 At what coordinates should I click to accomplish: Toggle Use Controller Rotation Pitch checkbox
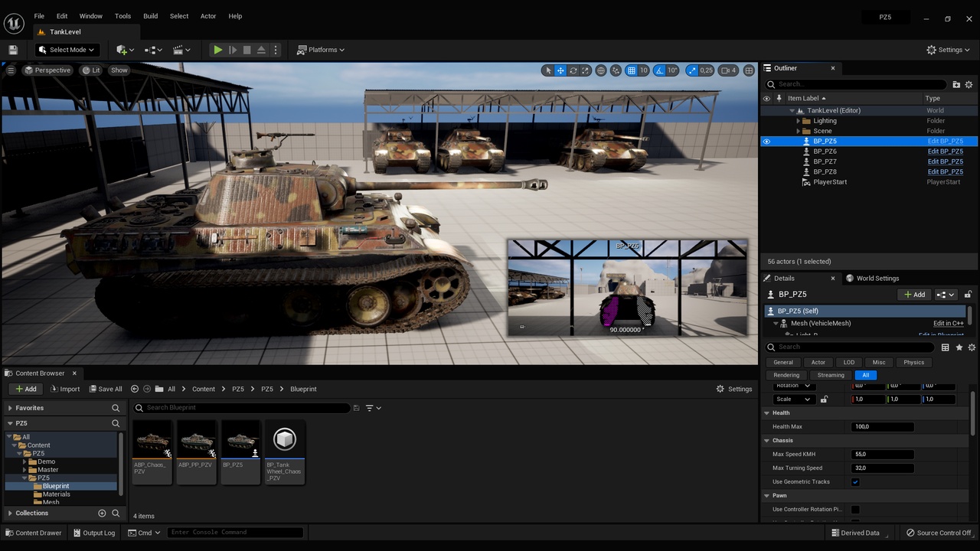point(855,510)
